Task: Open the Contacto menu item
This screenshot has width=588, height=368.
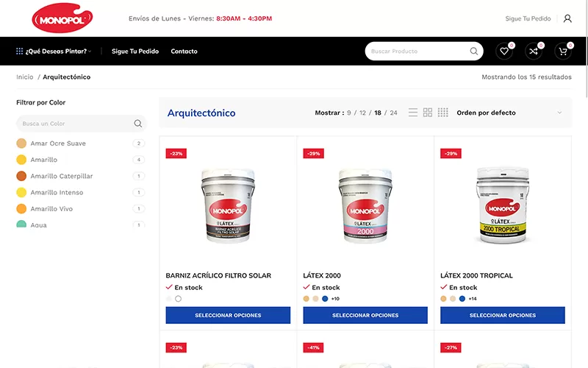Action: coord(184,51)
